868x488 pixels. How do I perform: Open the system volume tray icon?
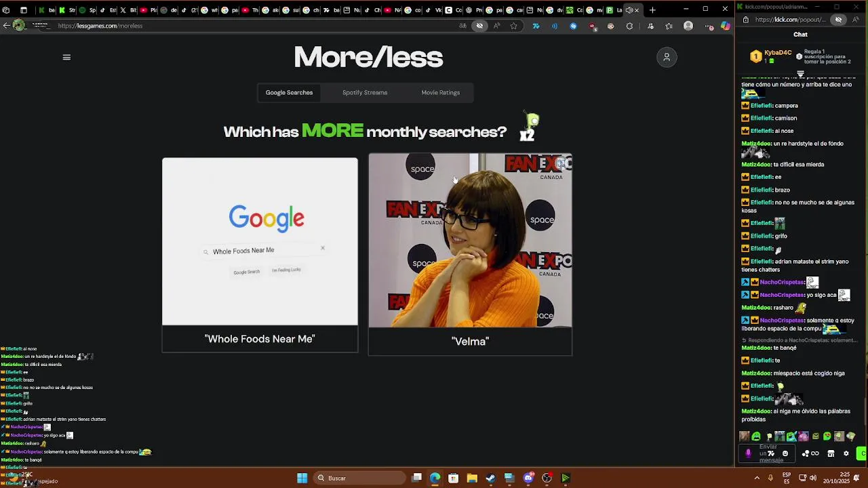814,478
